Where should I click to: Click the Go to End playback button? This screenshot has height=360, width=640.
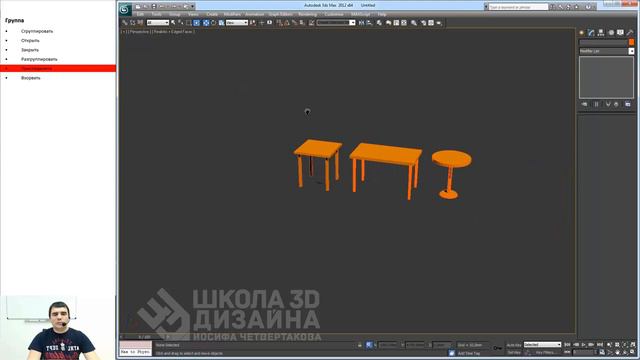(x=600, y=345)
